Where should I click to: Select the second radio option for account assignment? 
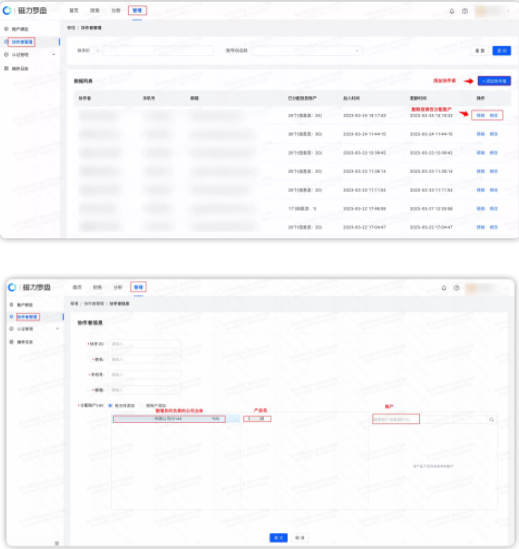(141, 405)
